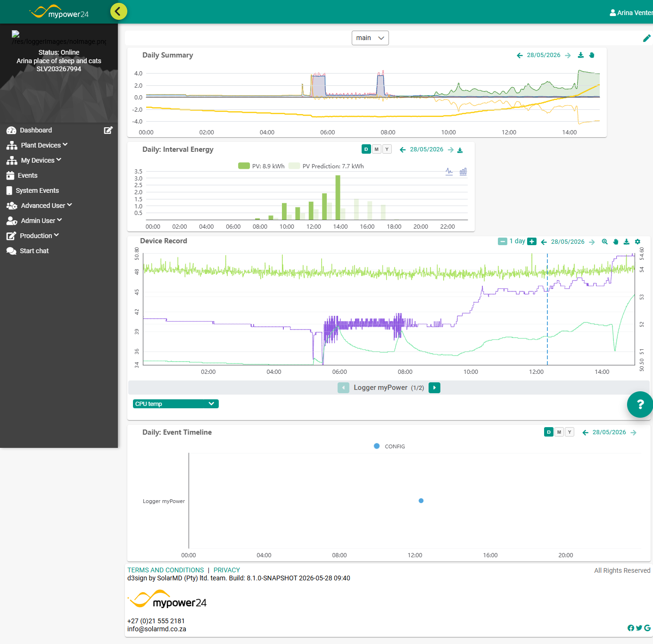Viewport: 653px width, 644px height.
Task: Decrease Device Record range with minus button
Action: pyautogui.click(x=503, y=241)
